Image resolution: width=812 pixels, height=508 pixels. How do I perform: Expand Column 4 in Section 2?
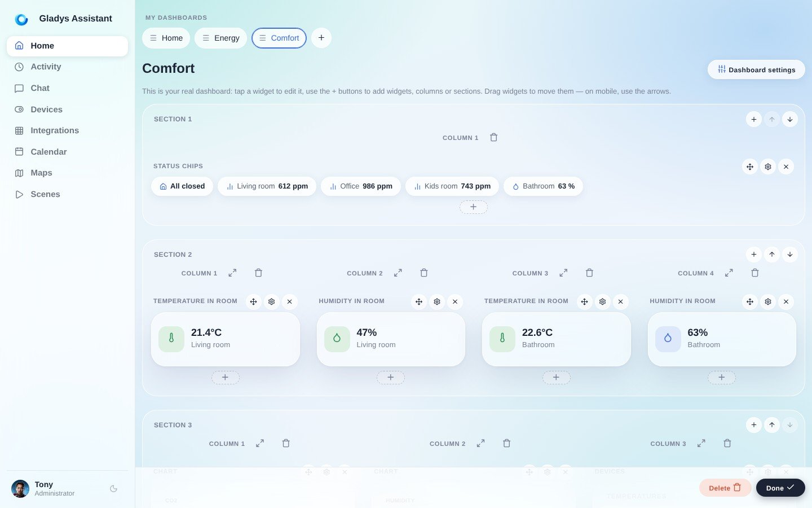pyautogui.click(x=729, y=273)
